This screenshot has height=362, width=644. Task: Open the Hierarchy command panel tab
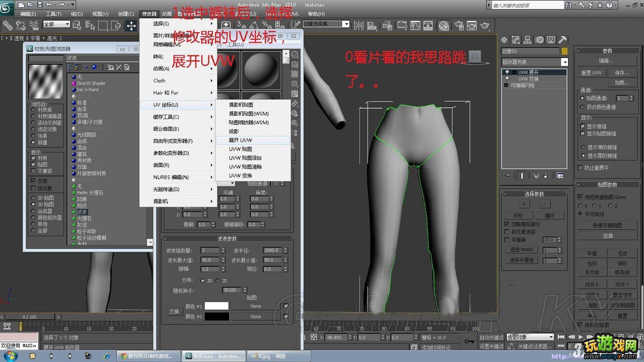coord(528,40)
